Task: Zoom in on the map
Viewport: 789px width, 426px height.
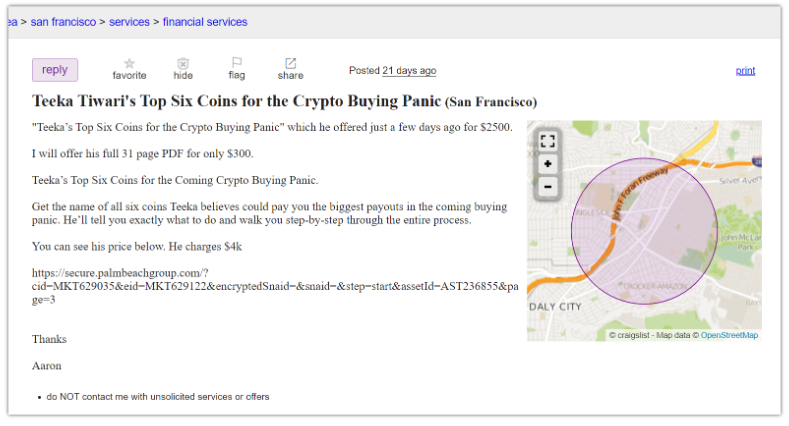Action: tap(547, 164)
